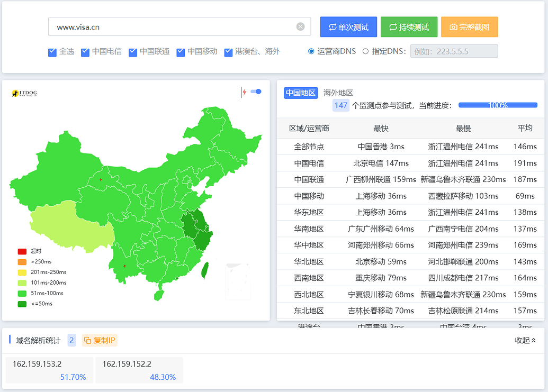Select the 全部节点 row label
Screen dimensions: 548x392
click(x=309, y=147)
